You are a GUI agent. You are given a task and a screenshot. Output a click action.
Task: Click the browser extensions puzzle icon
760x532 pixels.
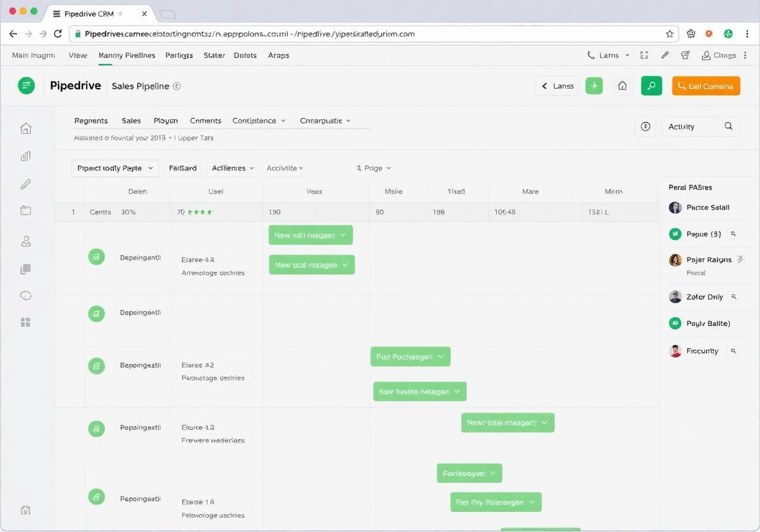pos(691,34)
